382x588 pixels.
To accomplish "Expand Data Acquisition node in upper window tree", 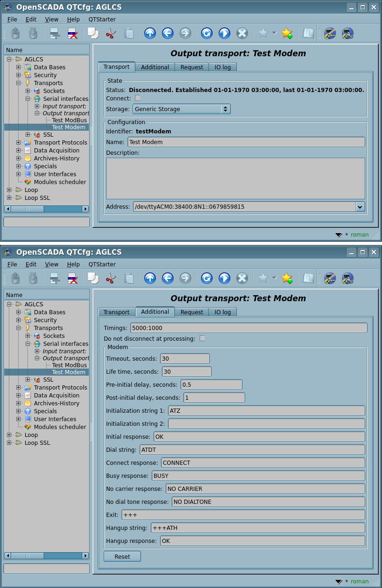I will coord(19,151).
